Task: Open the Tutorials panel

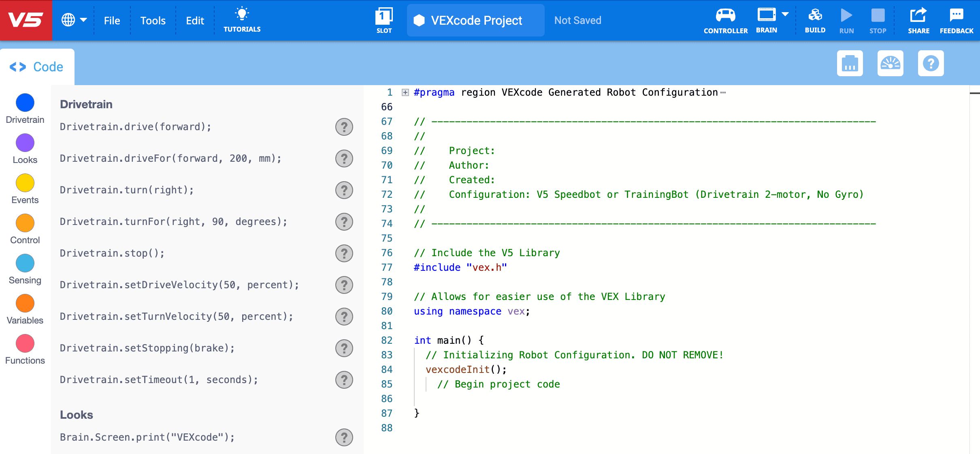Action: 242,19
